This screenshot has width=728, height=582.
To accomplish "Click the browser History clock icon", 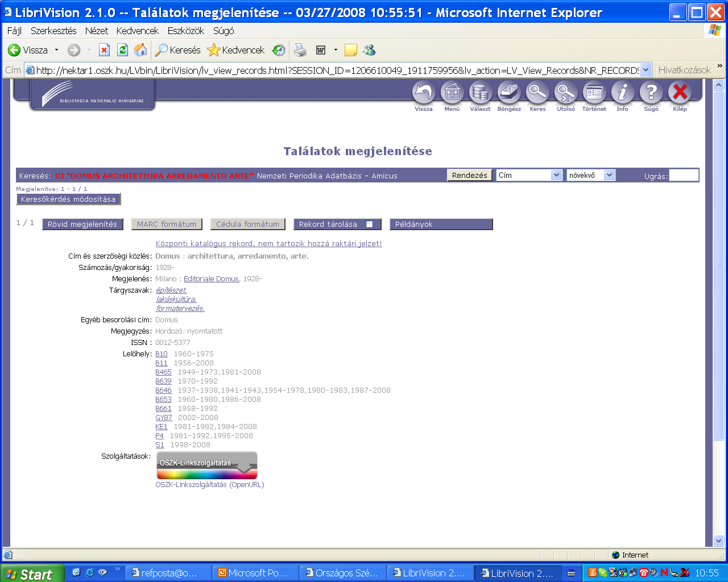I will [279, 50].
